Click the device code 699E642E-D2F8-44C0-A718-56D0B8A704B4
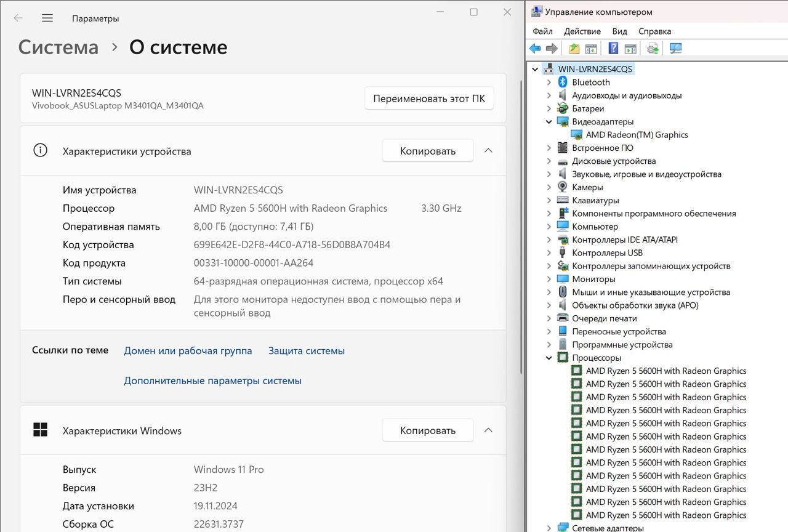The image size is (788, 532). 292,244
